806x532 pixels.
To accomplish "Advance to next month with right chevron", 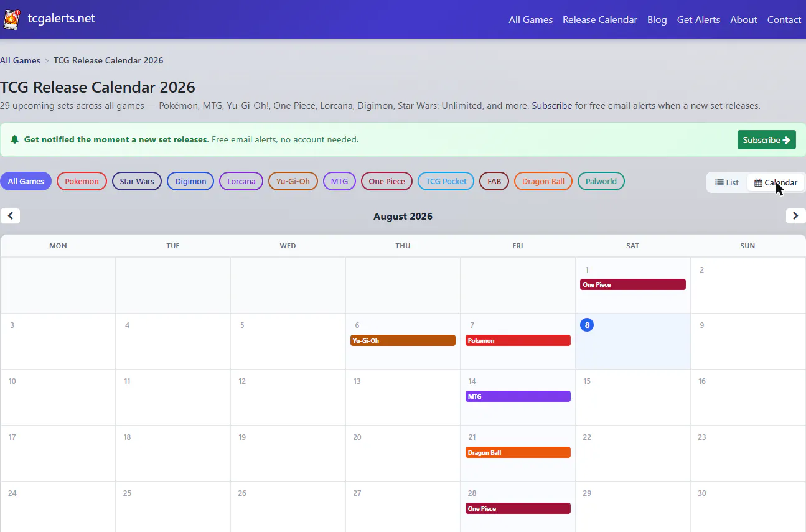I will [795, 216].
